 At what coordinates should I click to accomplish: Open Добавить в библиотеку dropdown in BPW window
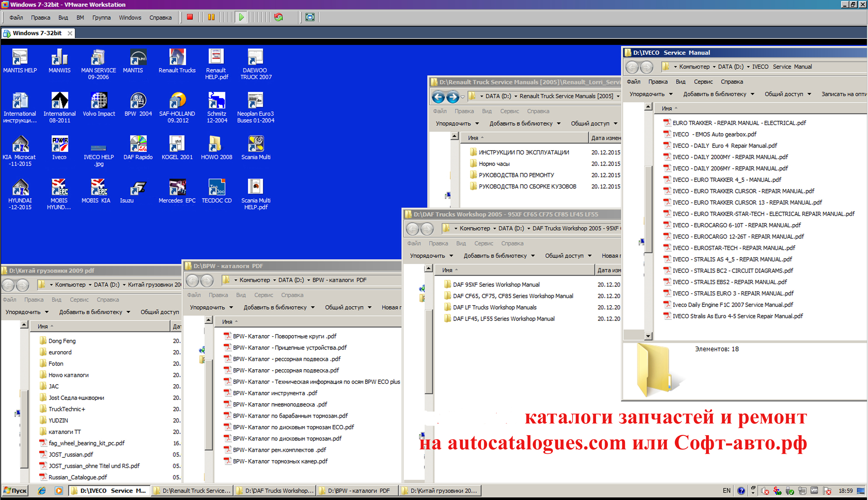coord(279,307)
